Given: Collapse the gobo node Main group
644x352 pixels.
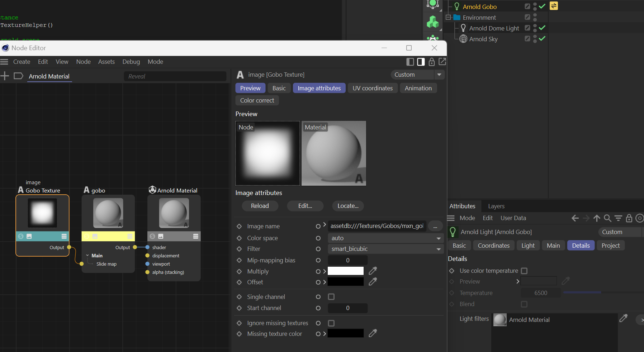Looking at the screenshot, I should click(x=87, y=256).
